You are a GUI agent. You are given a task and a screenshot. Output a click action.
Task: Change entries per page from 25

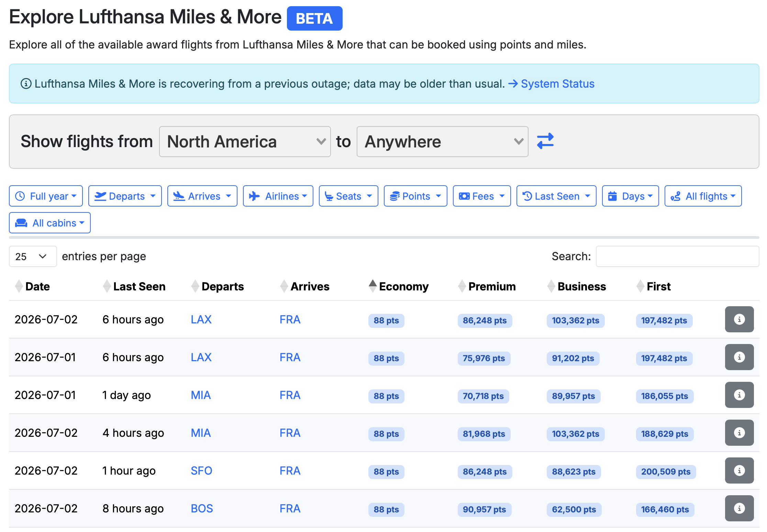point(33,256)
